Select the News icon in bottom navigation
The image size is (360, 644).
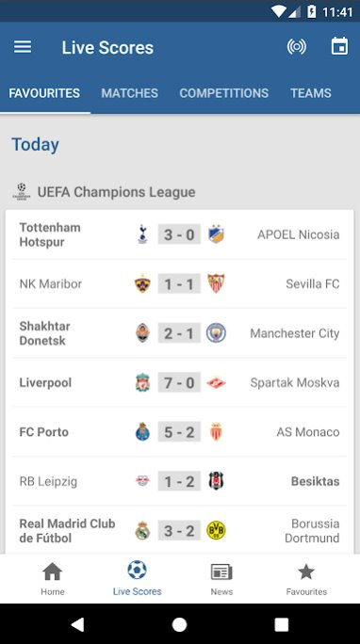(221, 572)
